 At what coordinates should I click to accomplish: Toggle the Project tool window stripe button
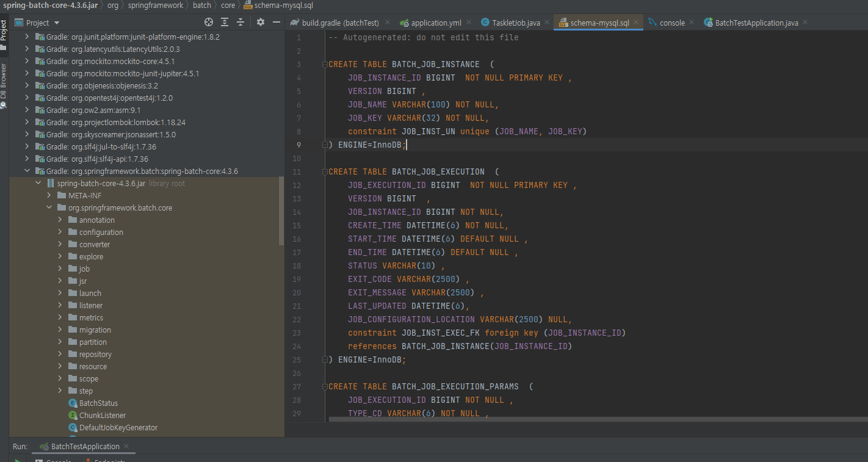(x=4, y=35)
